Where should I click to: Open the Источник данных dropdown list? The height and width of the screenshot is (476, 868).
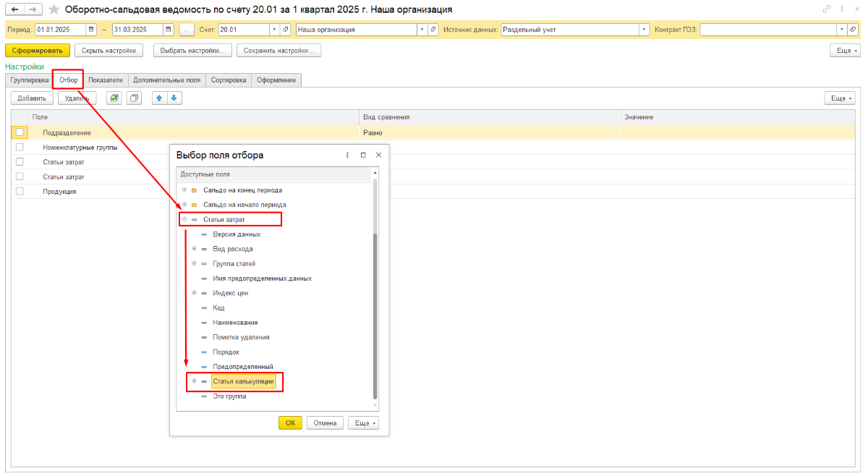644,30
